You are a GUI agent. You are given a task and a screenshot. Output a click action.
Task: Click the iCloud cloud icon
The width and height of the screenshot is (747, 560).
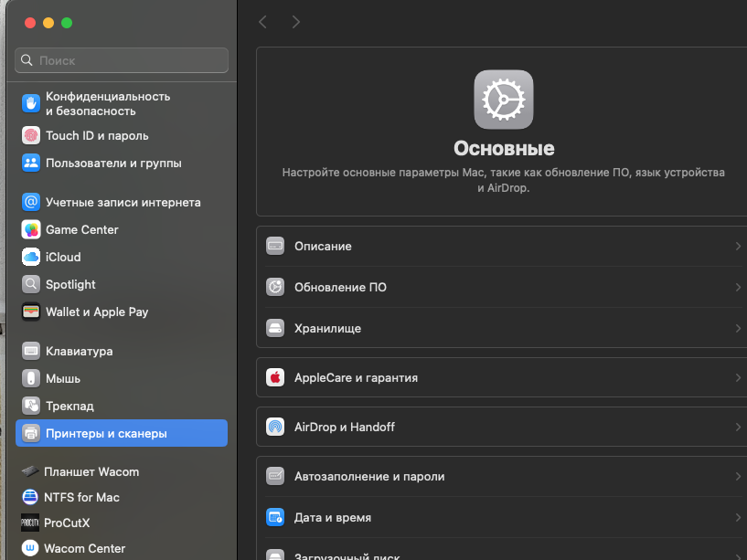[31, 257]
